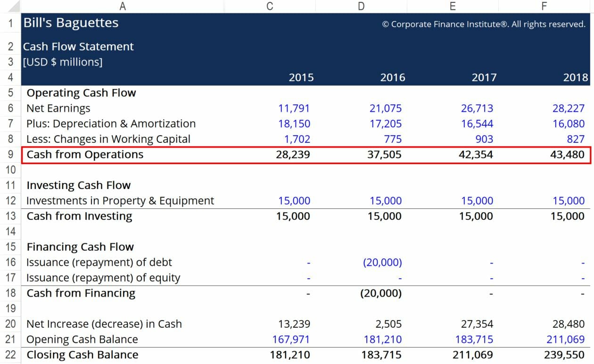Select column D header
This screenshot has width=594, height=364.
click(361, 6)
